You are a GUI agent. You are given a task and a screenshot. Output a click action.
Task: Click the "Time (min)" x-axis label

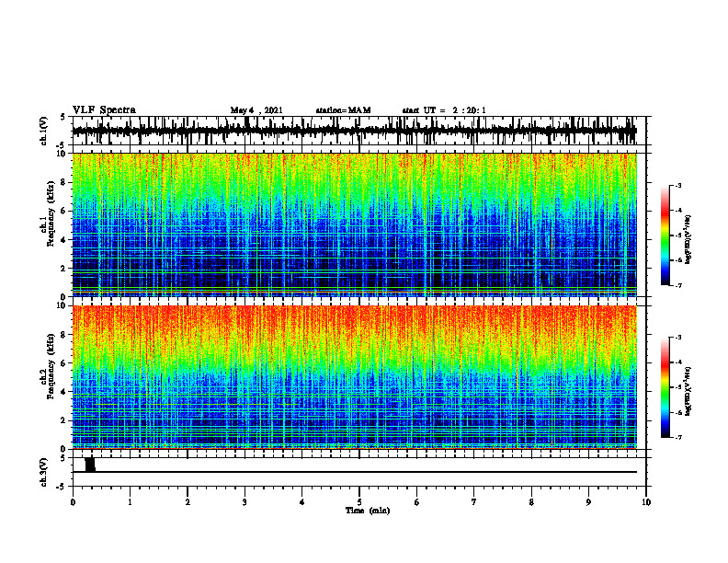click(x=368, y=511)
